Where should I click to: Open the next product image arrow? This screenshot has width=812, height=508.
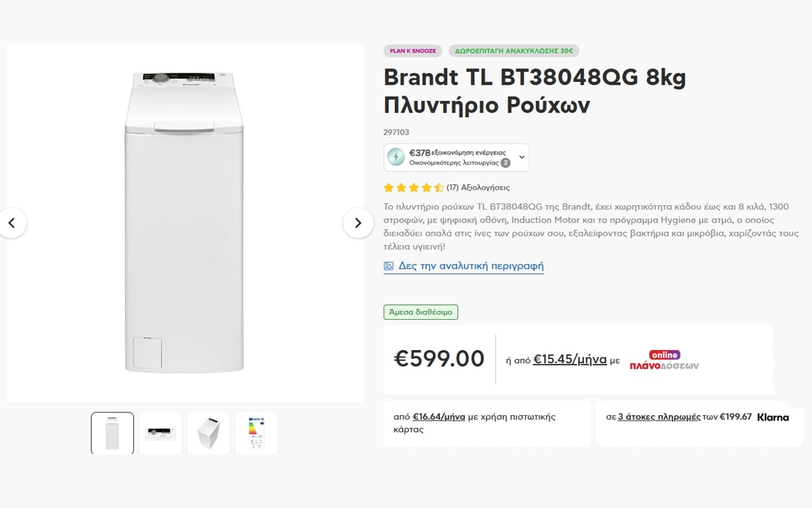coord(358,223)
